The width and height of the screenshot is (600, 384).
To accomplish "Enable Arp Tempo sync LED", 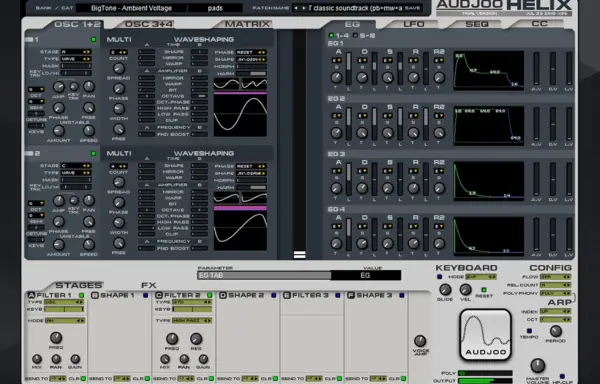I will point(529,331).
